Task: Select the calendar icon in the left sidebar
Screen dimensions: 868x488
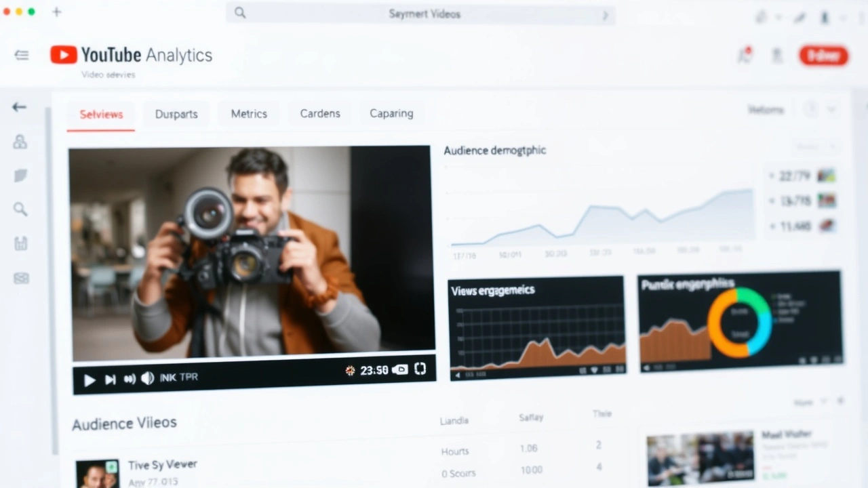Action: coord(20,244)
